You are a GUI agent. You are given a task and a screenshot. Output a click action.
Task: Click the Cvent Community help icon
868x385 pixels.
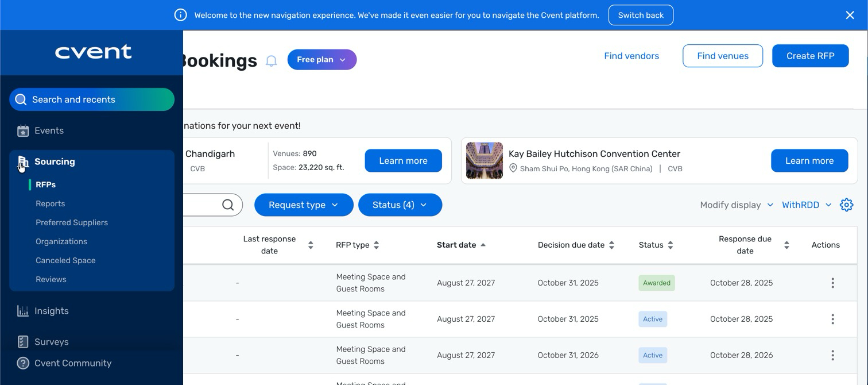coord(23,363)
